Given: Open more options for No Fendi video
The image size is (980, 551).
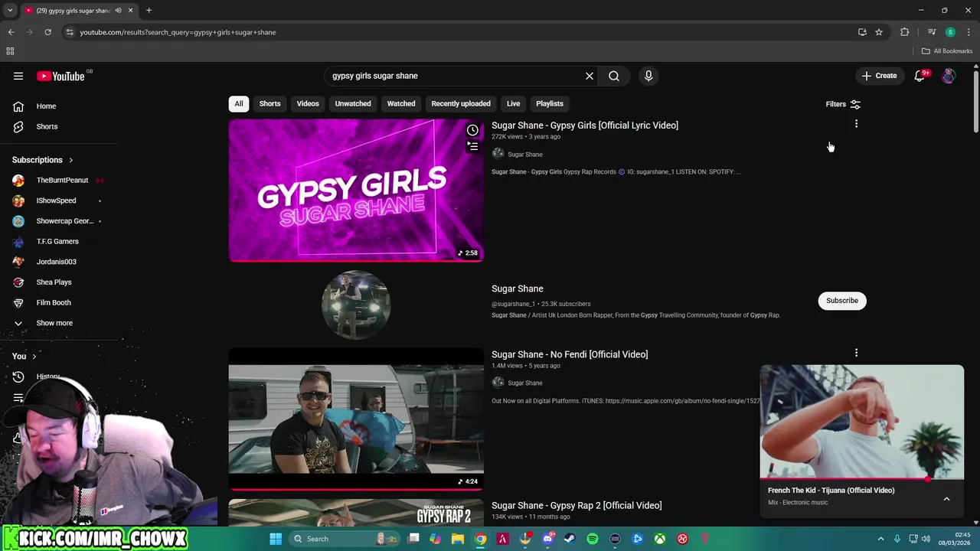Looking at the screenshot, I should click(856, 353).
